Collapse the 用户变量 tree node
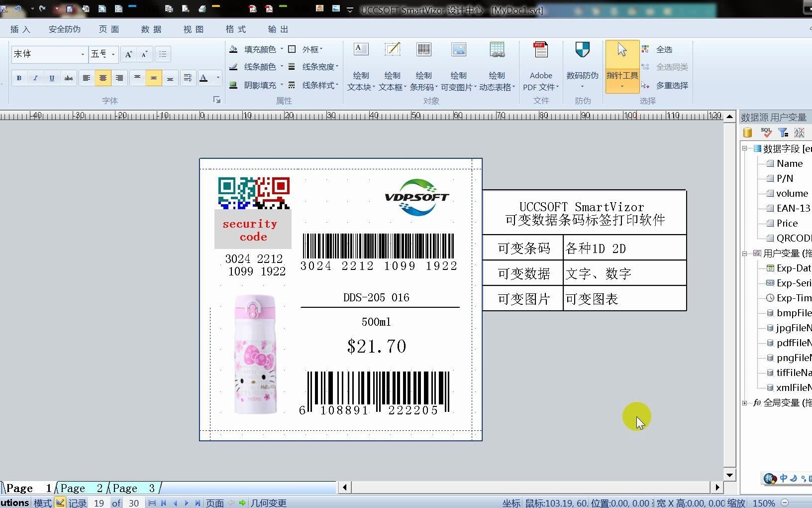 click(x=745, y=253)
